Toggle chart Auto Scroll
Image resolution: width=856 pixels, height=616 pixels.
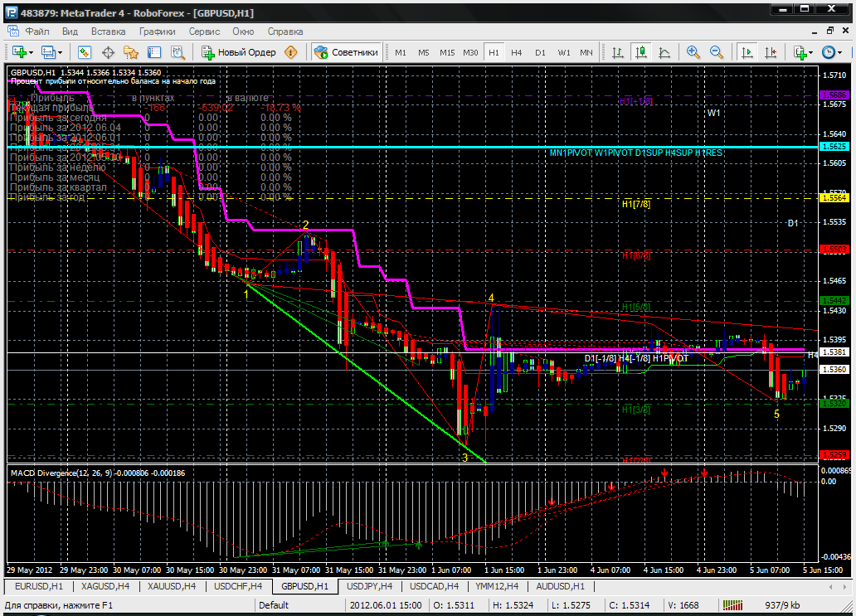[x=747, y=52]
